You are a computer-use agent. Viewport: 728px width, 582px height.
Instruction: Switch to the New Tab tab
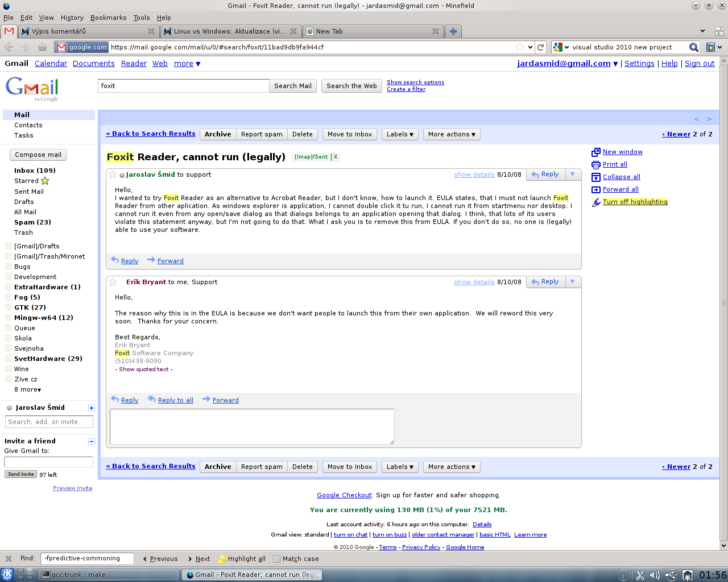373,31
